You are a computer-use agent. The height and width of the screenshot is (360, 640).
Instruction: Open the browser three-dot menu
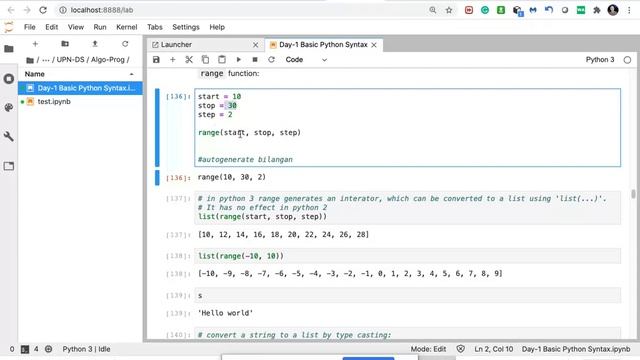tap(629, 10)
